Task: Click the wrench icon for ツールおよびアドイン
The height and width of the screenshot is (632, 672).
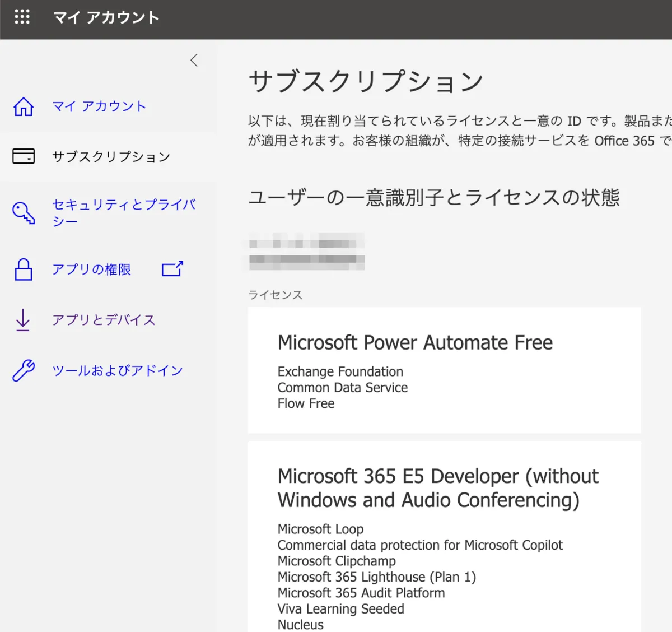Action: tap(24, 370)
